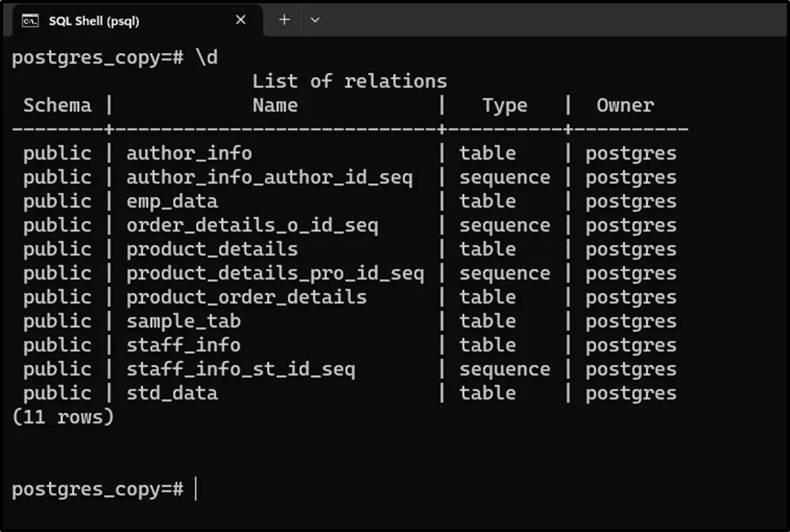Click the staff_info table name
This screenshot has width=790, height=532.
[x=183, y=346]
